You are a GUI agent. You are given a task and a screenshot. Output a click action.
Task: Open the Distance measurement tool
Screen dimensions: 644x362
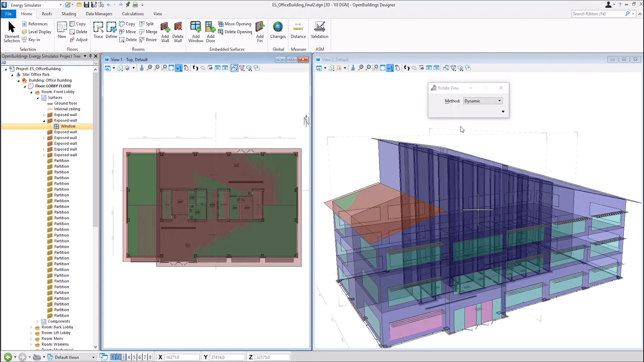pyautogui.click(x=298, y=31)
